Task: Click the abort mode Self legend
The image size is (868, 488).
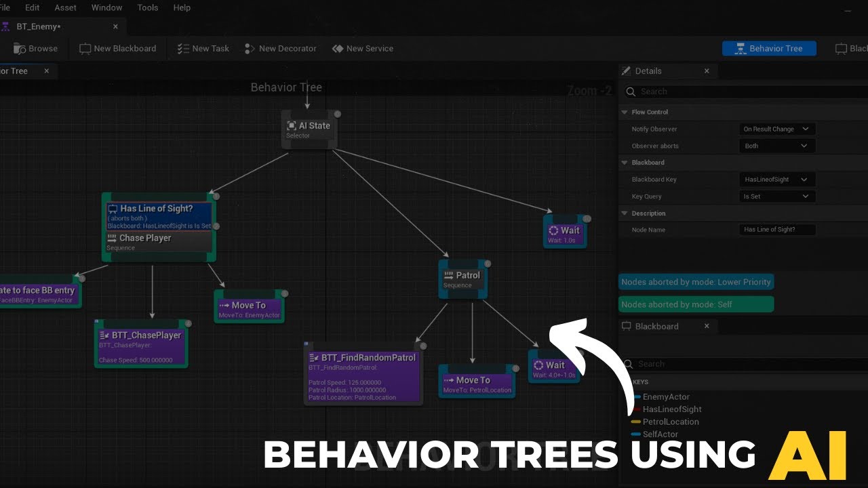Action: 696,304
